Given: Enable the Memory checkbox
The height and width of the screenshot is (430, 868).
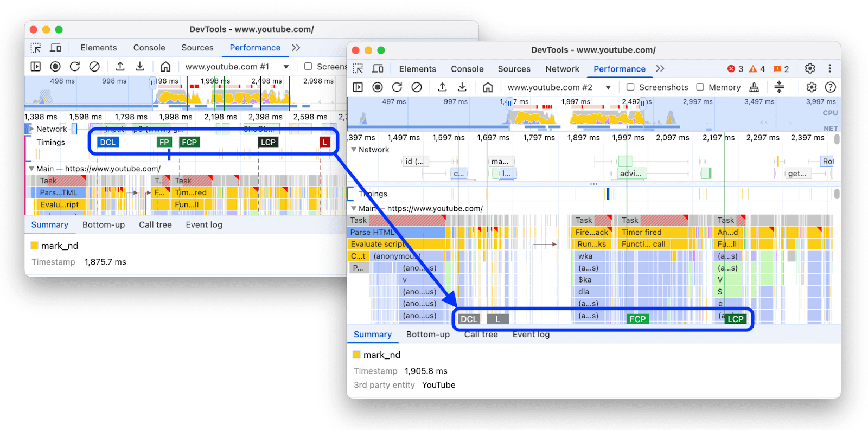Looking at the screenshot, I should [x=700, y=87].
